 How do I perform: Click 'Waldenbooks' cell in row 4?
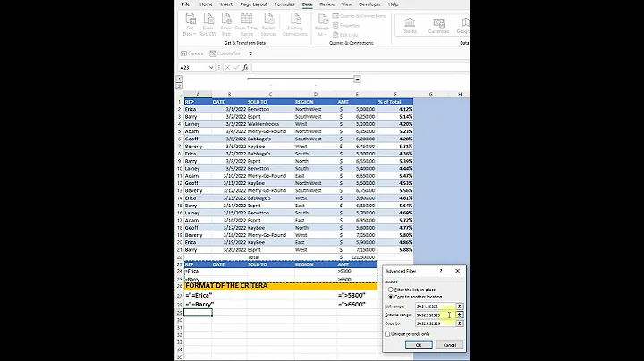pyautogui.click(x=271, y=124)
